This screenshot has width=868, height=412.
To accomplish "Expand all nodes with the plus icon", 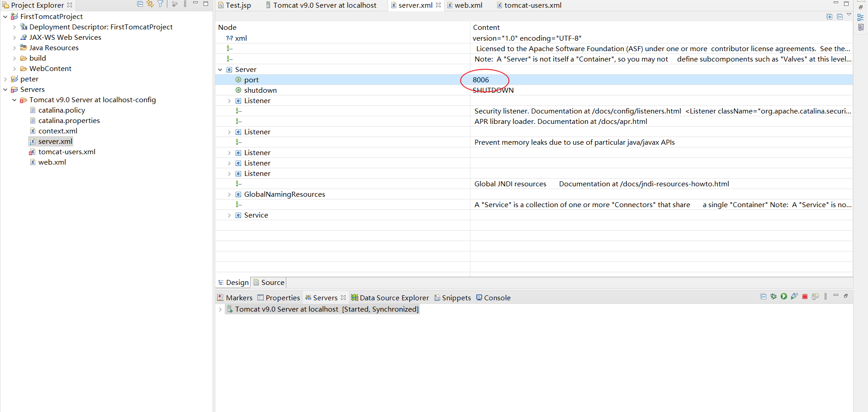I will pos(830,16).
